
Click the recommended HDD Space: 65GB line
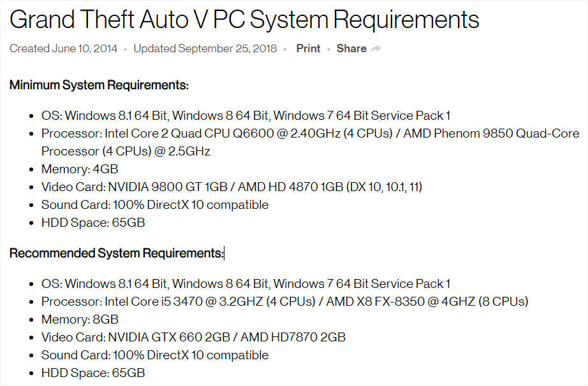pos(93,373)
